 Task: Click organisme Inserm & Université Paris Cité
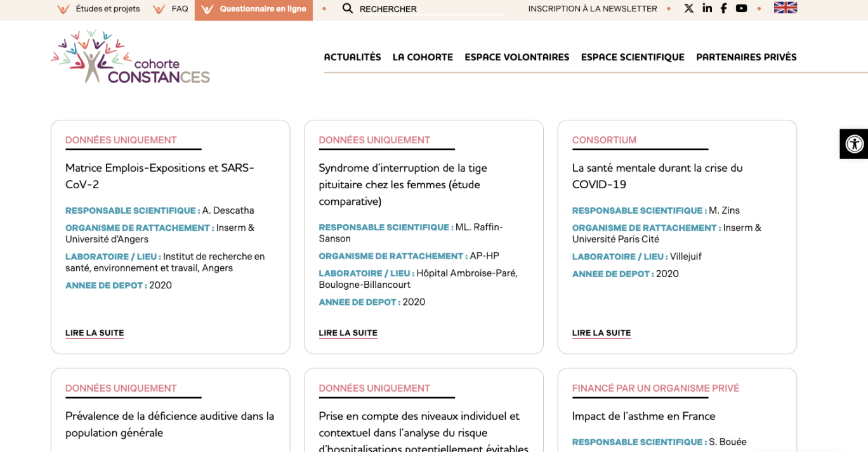(x=667, y=233)
